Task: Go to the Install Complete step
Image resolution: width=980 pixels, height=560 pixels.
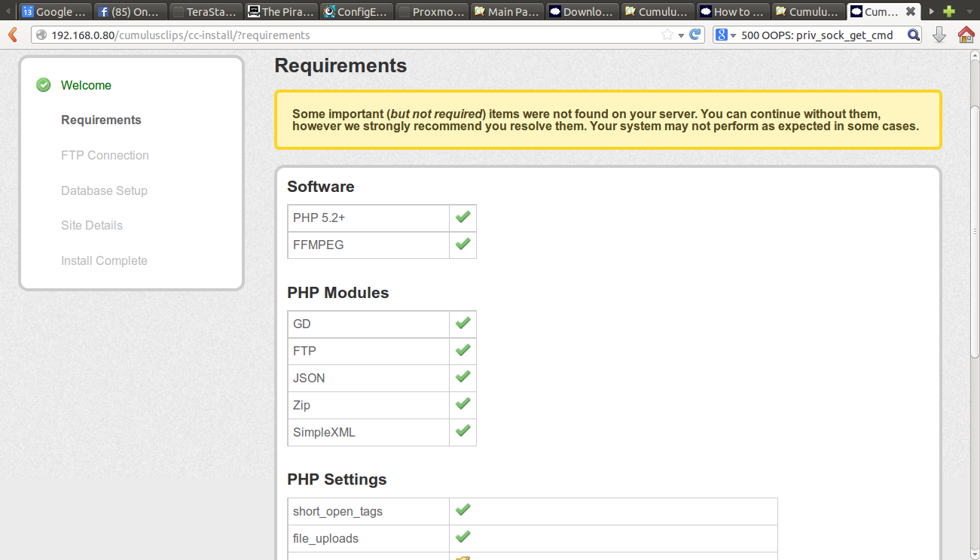Action: [104, 260]
